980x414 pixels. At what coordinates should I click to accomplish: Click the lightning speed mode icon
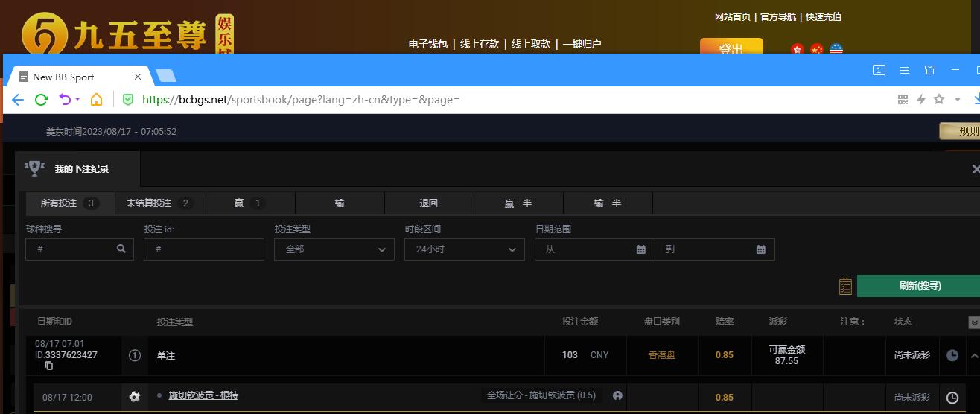920,99
